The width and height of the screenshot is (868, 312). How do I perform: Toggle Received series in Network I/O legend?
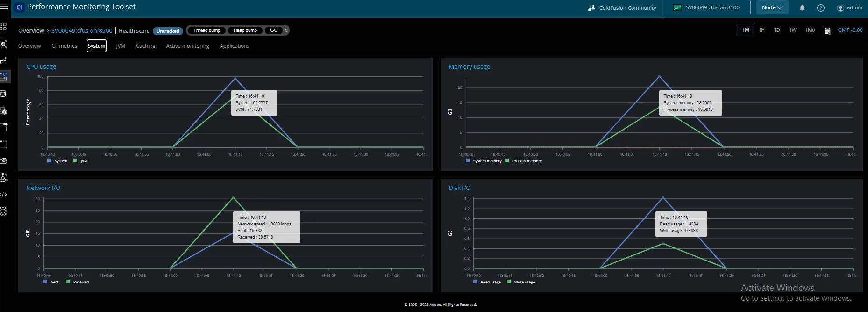click(78, 282)
